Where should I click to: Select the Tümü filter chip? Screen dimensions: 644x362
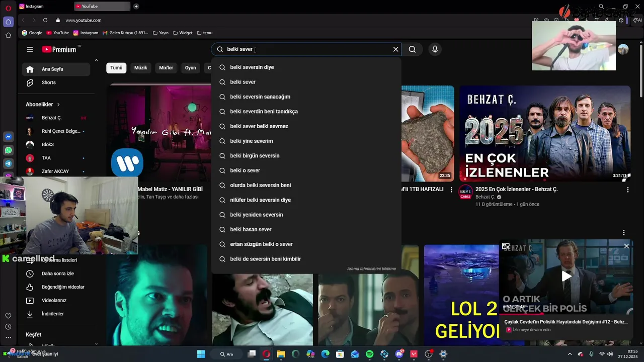(116, 68)
